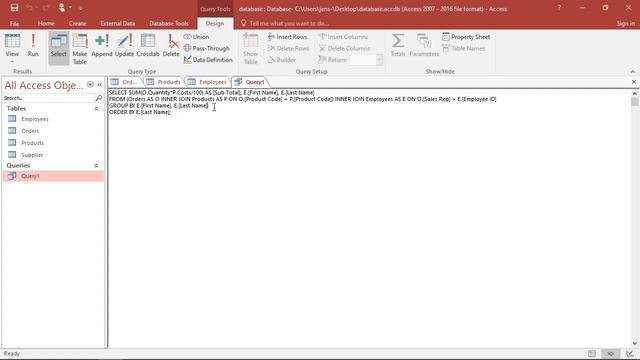Click the All Access Objects pane title
Viewport: 640px width, 360px height.
[44, 85]
